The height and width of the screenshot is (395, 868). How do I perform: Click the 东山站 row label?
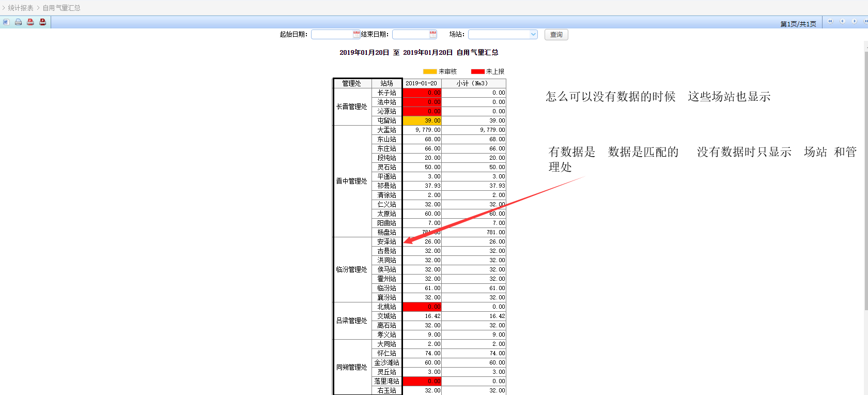click(387, 139)
